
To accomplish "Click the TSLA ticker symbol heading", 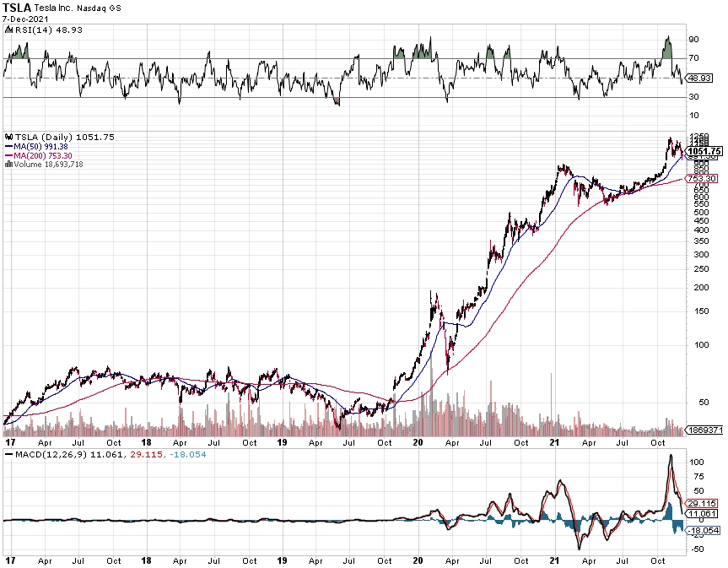I will (x=17, y=8).
